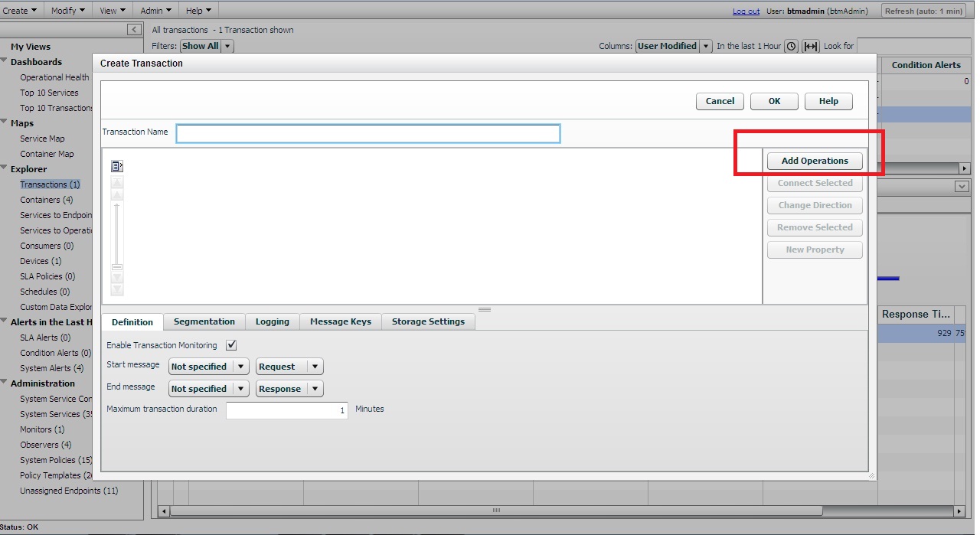Open the Operational Health dashboard
This screenshot has width=980, height=535.
pyautogui.click(x=55, y=77)
